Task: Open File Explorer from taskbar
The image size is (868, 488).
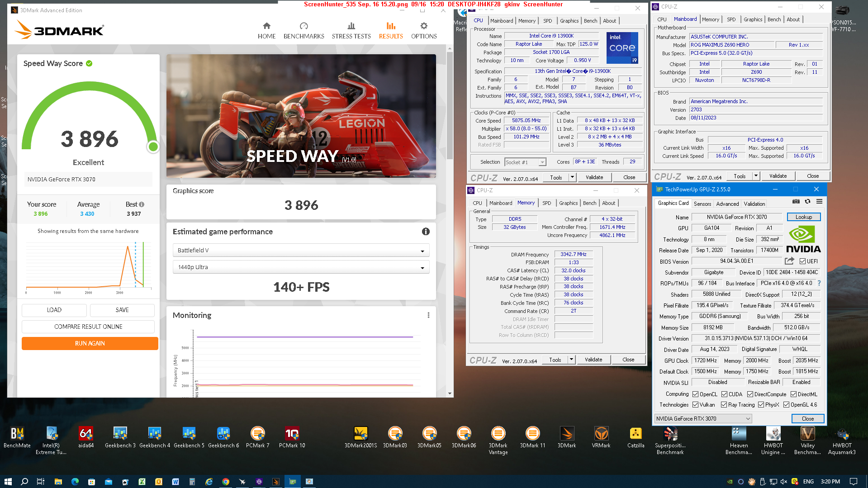Action: coord(58,482)
